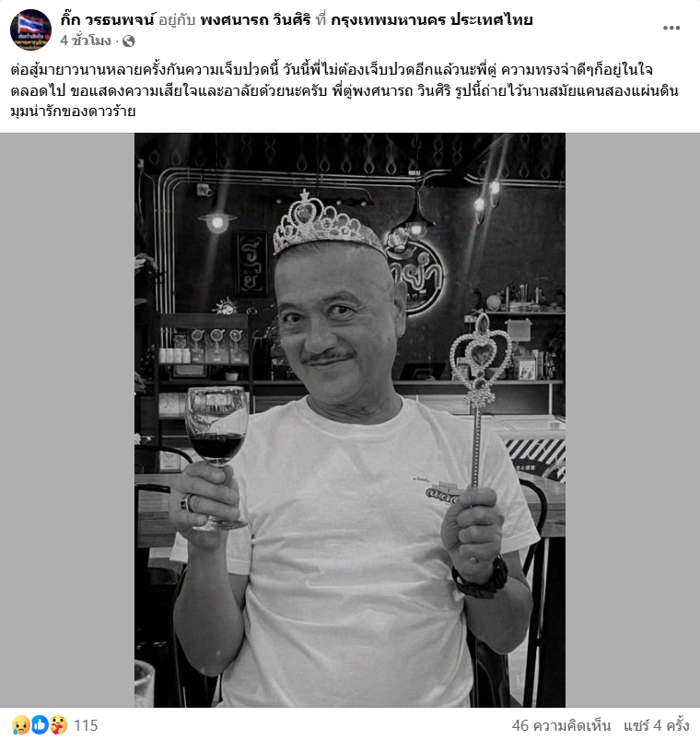The height and width of the screenshot is (740, 700).
Task: Open the three-dot post options menu
Action: [x=671, y=28]
